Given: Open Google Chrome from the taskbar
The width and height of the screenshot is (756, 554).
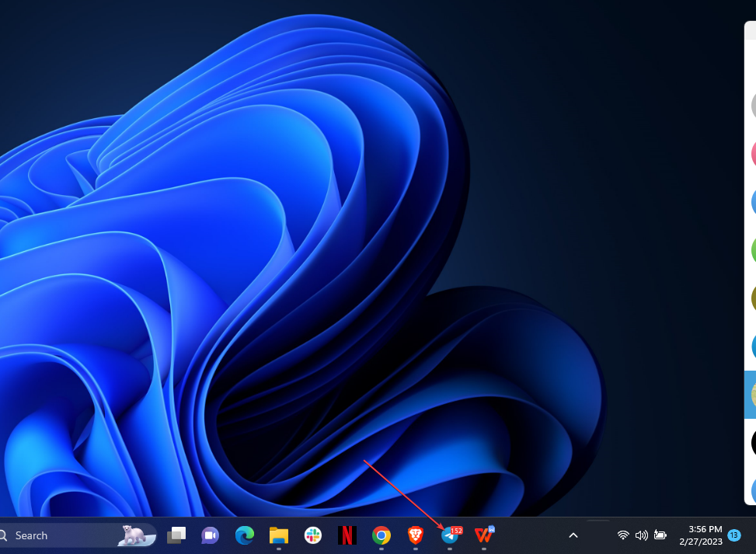Looking at the screenshot, I should click(381, 535).
